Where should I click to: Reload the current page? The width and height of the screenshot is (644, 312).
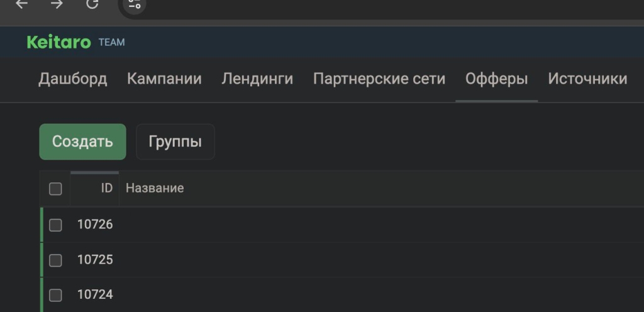point(92,4)
